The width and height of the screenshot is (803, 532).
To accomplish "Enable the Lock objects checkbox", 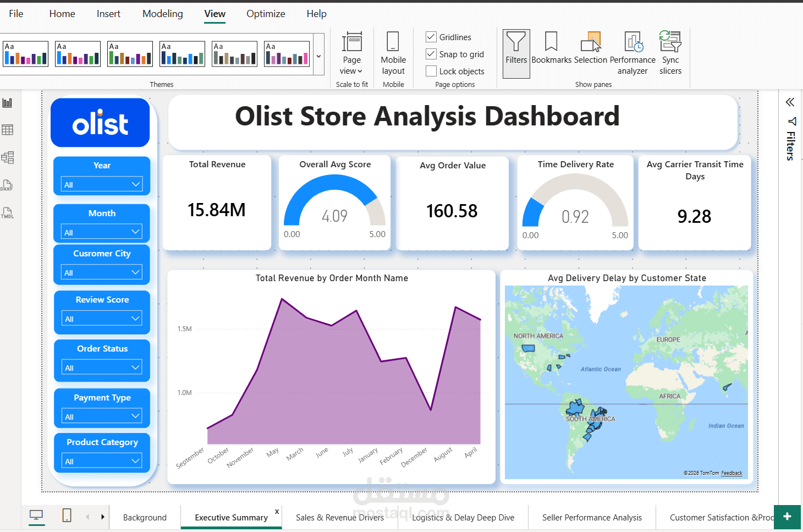I will click(x=431, y=71).
